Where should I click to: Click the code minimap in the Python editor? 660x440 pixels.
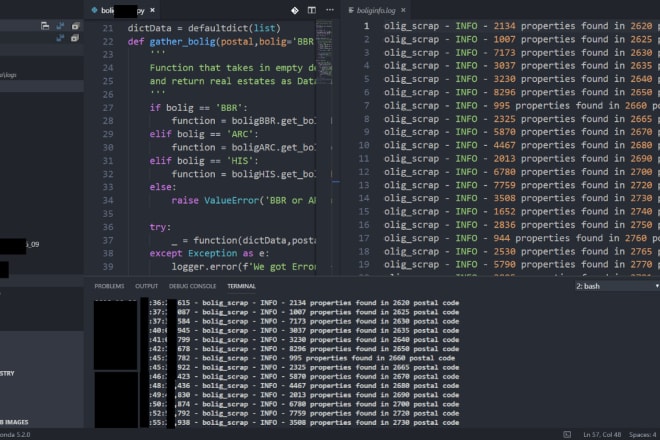(324, 51)
